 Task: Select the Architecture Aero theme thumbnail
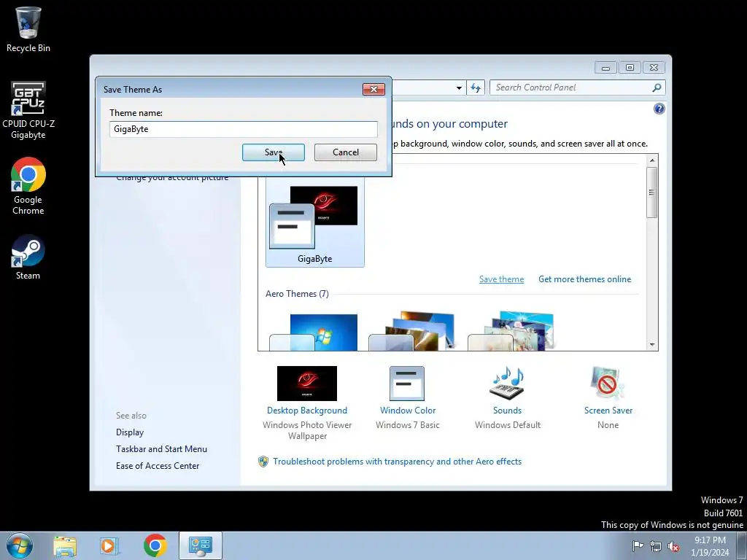coord(413,332)
